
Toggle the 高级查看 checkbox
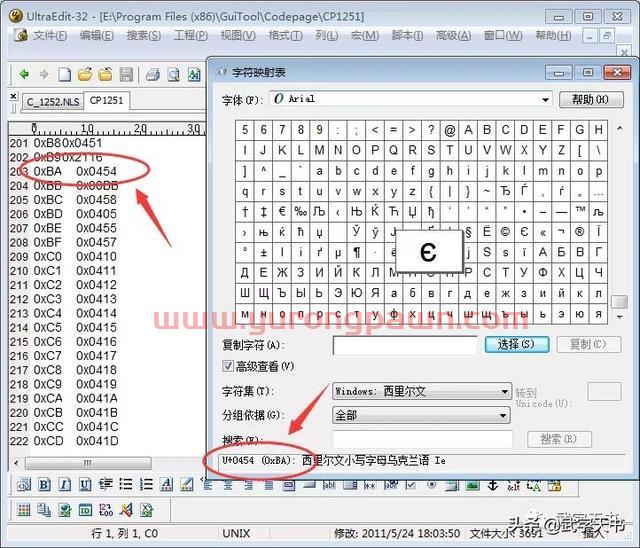[228, 366]
